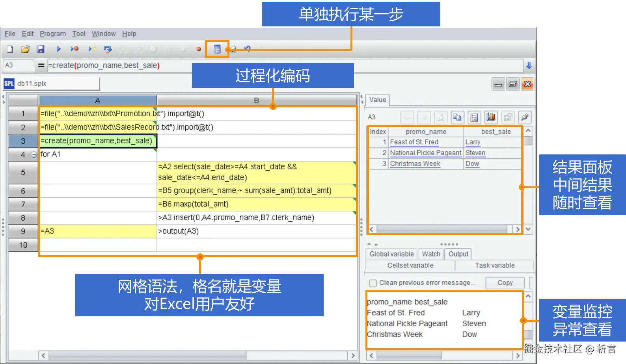Open the Window menu
This screenshot has width=626, height=364.
[104, 34]
